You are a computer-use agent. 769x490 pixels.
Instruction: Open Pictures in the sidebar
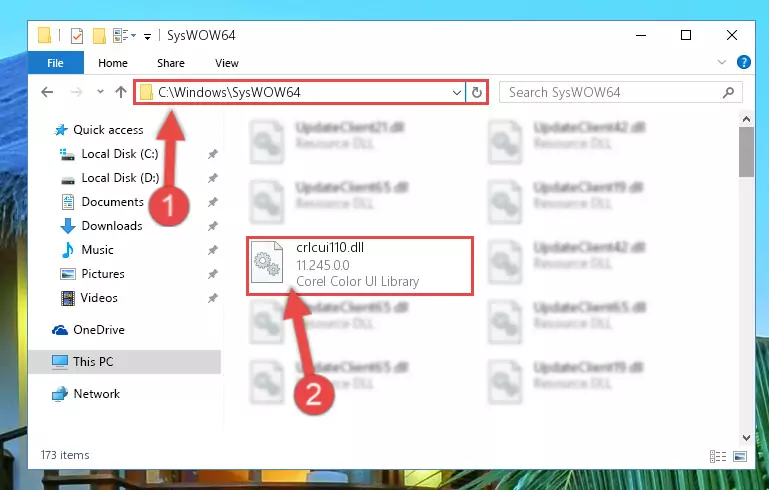tap(103, 274)
